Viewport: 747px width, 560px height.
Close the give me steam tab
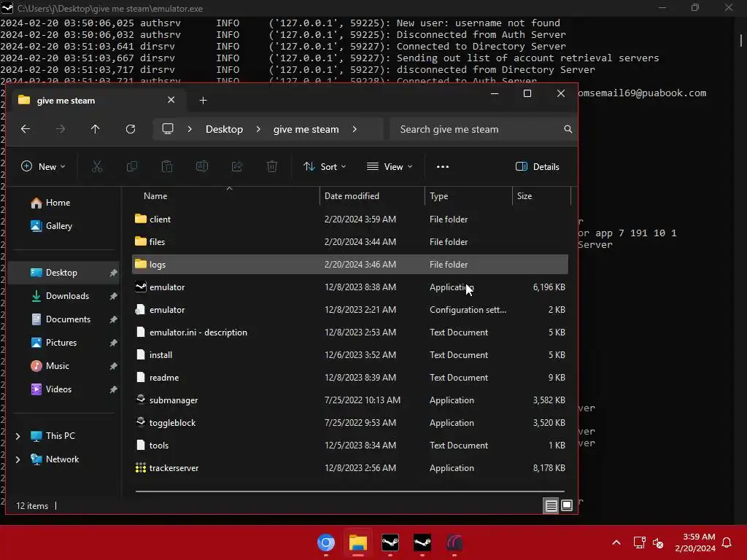click(x=171, y=100)
